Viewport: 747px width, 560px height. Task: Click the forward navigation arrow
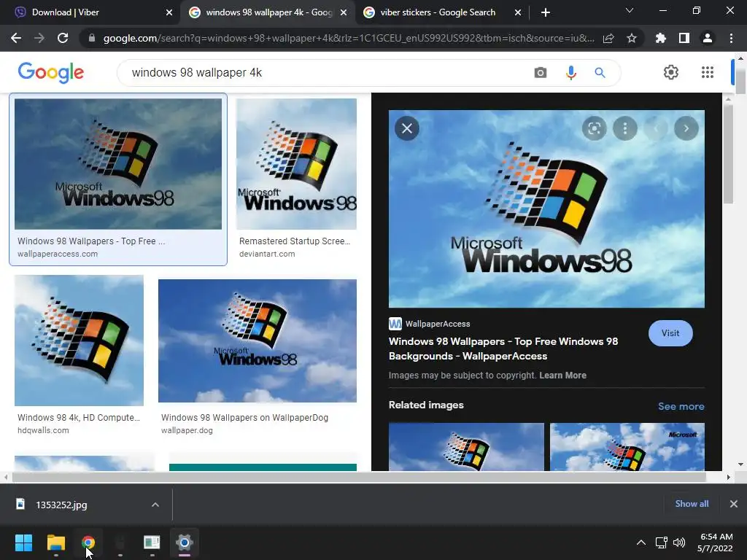tap(39, 38)
